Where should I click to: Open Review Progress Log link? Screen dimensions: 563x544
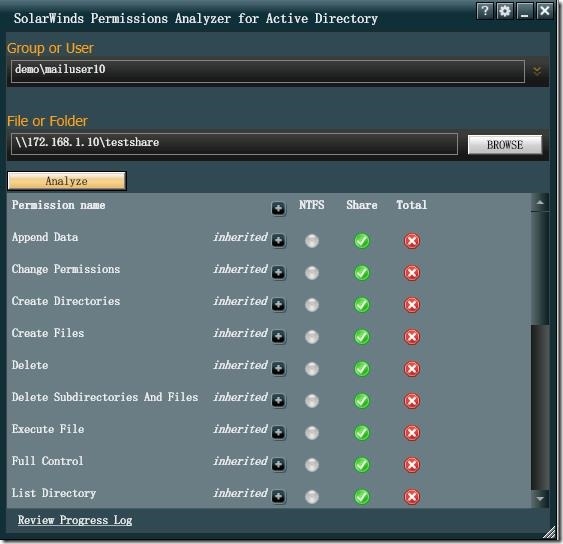75,520
